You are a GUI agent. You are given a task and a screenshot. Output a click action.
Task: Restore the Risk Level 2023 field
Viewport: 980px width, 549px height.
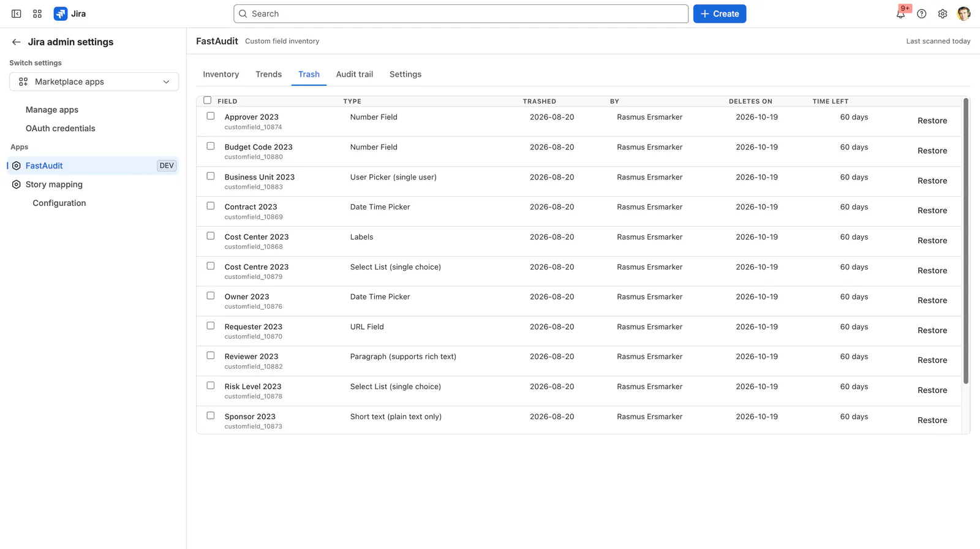pos(932,390)
